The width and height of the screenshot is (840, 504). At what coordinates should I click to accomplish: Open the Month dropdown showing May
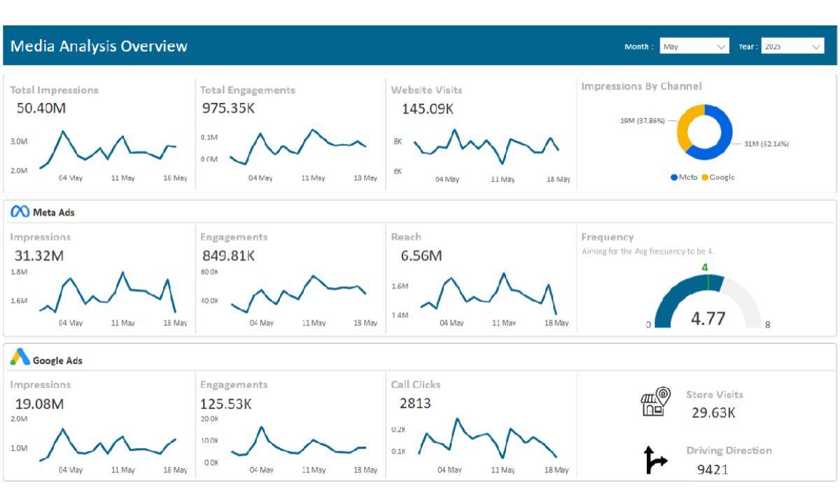(694, 46)
